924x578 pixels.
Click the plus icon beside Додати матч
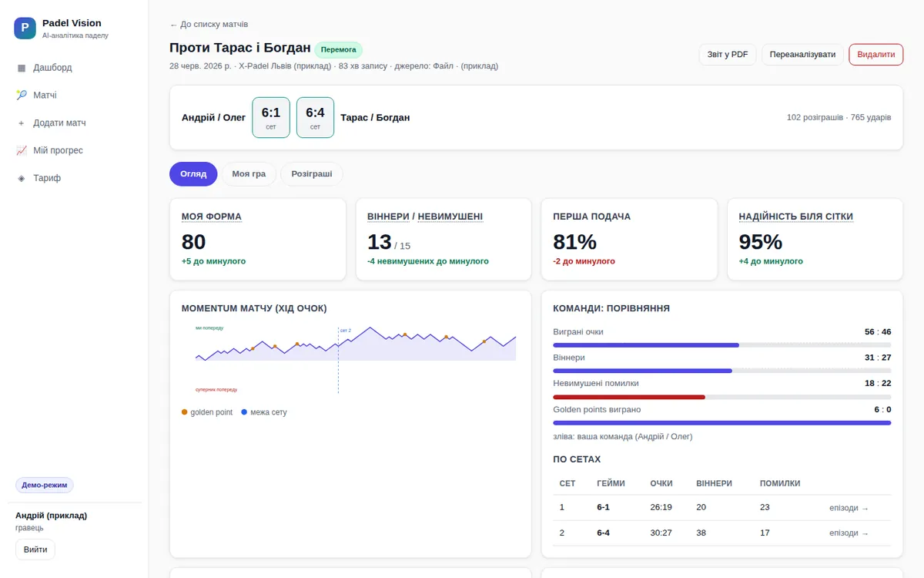click(x=22, y=123)
